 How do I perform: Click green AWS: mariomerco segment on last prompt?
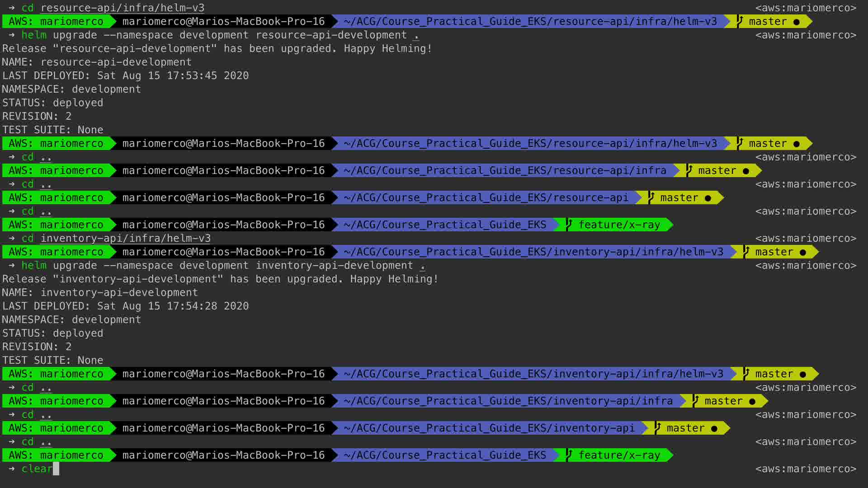(x=56, y=455)
